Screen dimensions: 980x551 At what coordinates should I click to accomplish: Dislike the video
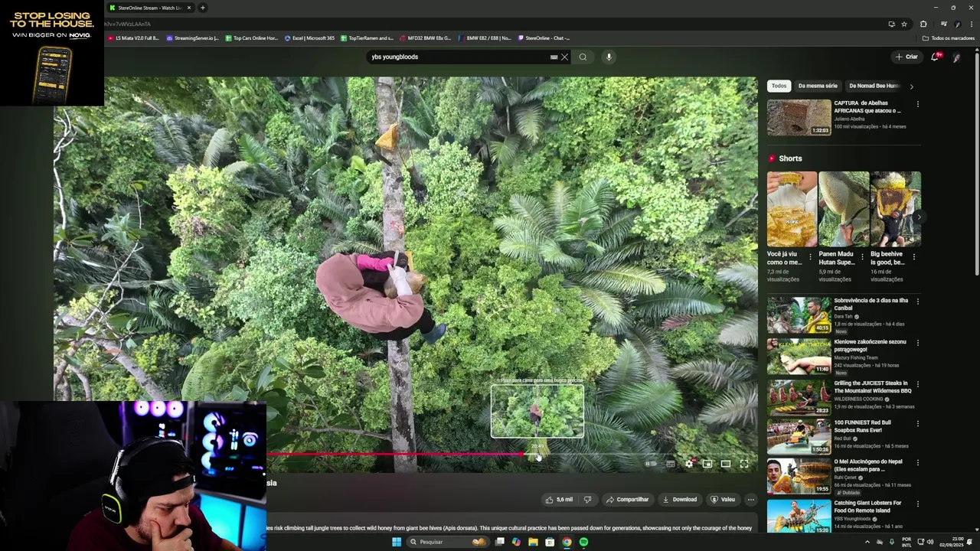pyautogui.click(x=588, y=500)
